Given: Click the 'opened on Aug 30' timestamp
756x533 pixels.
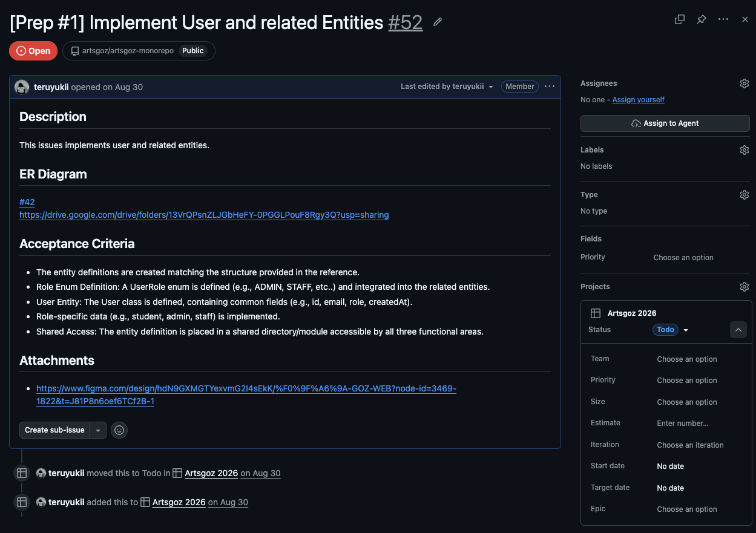Looking at the screenshot, I should click(107, 87).
